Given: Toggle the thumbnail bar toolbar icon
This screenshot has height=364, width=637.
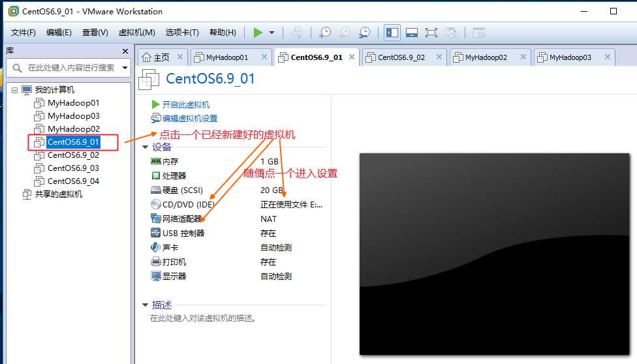Looking at the screenshot, I should (412, 33).
